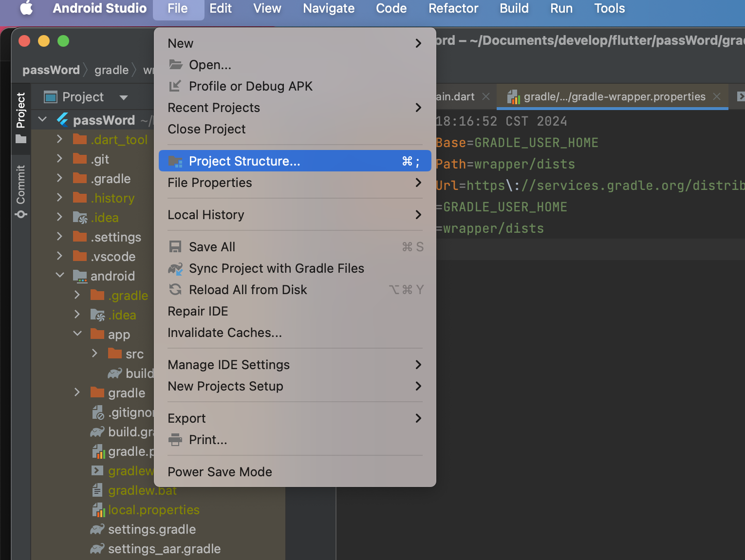The width and height of the screenshot is (745, 560).
Task: Expand the Local History submenu
Action: point(295,215)
